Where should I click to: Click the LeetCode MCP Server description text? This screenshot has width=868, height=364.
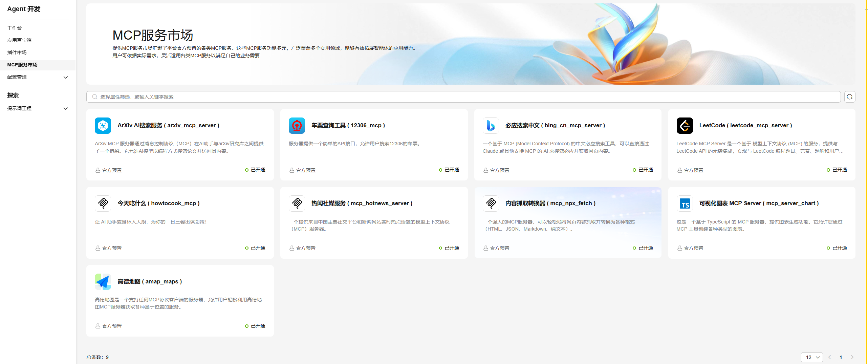coord(760,148)
